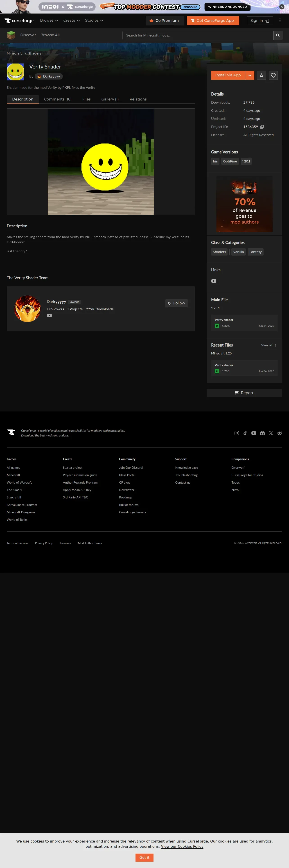Click the search magnifier button
The width and height of the screenshot is (289, 868).
[x=278, y=35]
